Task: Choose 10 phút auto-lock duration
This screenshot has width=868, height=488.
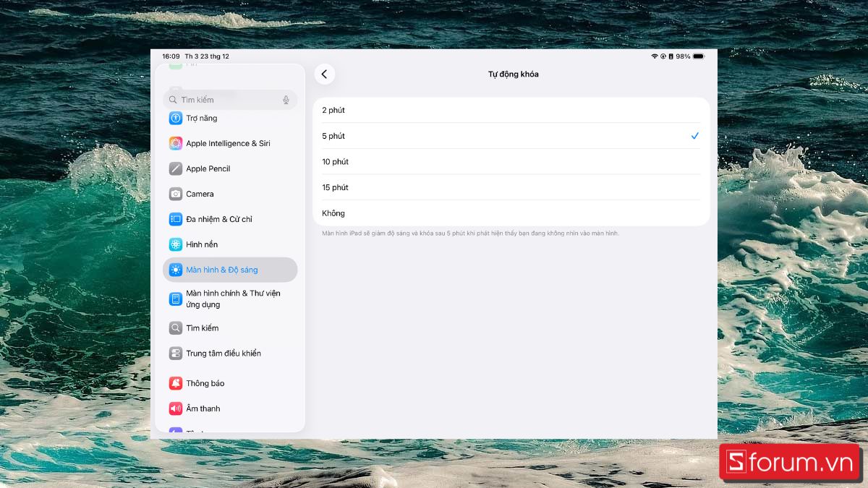Action: (x=511, y=162)
